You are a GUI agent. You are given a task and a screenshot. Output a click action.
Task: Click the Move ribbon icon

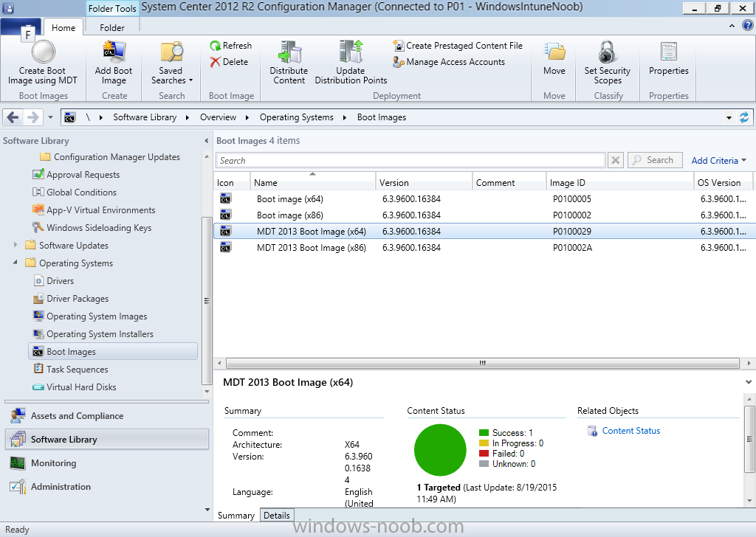coord(554,52)
